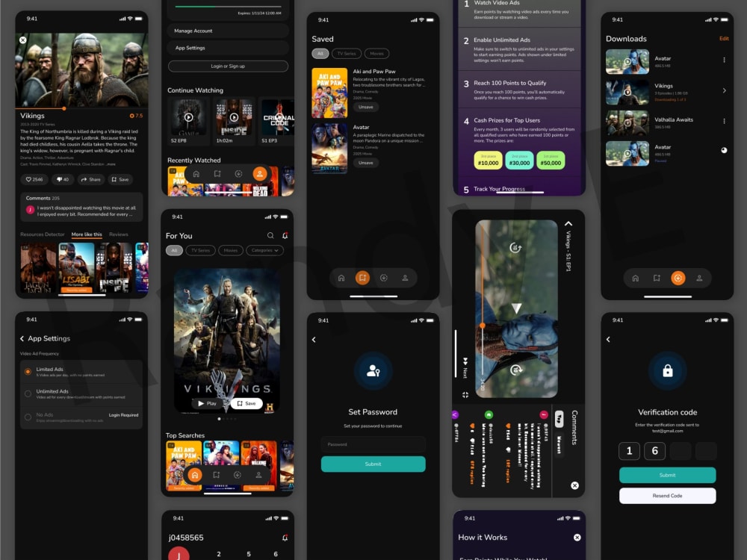
Task: Submit the verification code
Action: pos(667,475)
